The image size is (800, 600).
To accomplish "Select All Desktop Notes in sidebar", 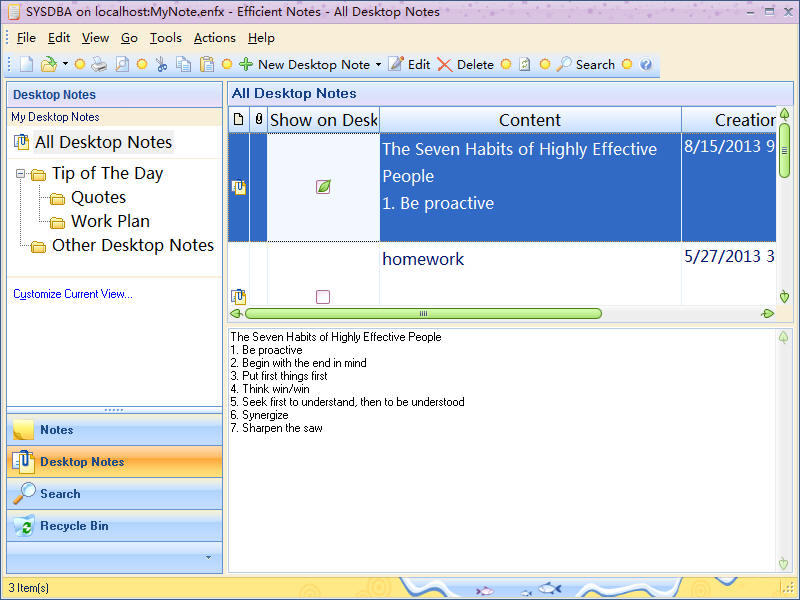I will pyautogui.click(x=104, y=142).
